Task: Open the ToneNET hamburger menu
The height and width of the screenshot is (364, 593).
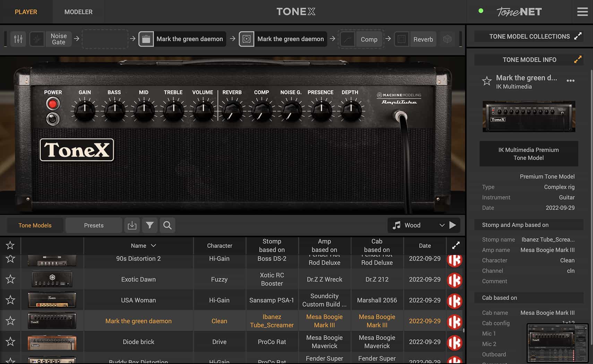Action: (x=582, y=11)
